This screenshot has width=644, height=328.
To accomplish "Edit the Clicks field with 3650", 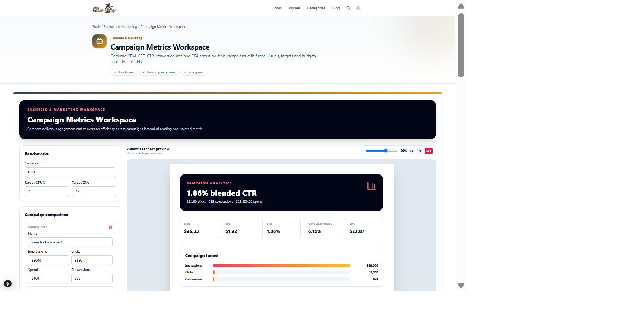I will click(x=92, y=260).
